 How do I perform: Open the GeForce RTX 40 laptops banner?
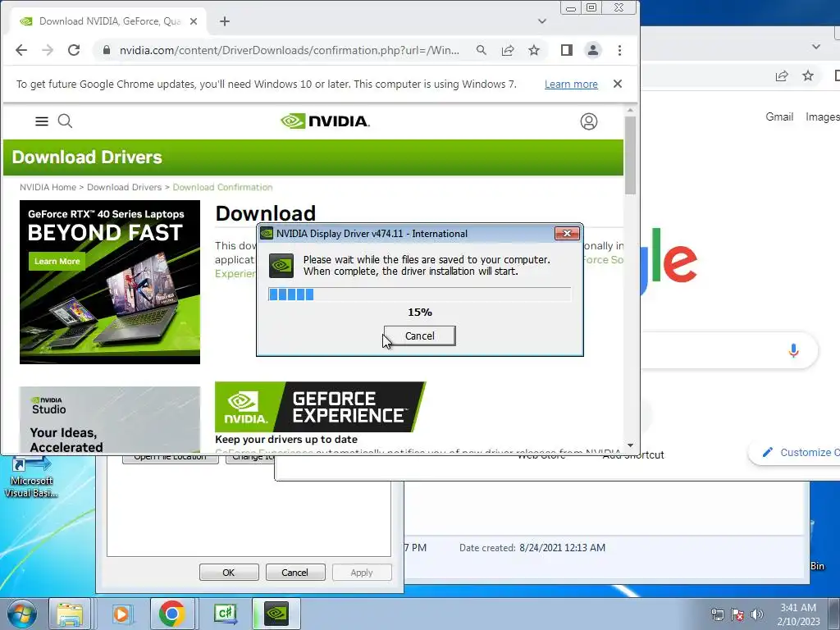tap(110, 282)
